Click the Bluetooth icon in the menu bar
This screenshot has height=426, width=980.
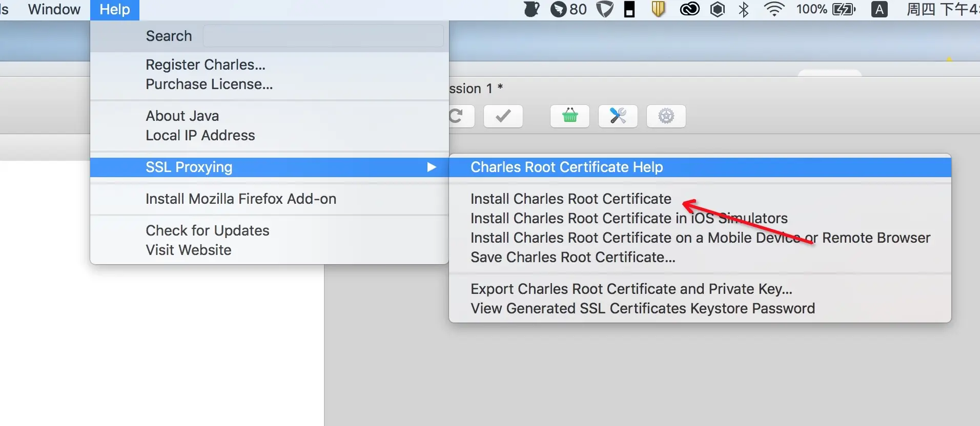point(744,9)
